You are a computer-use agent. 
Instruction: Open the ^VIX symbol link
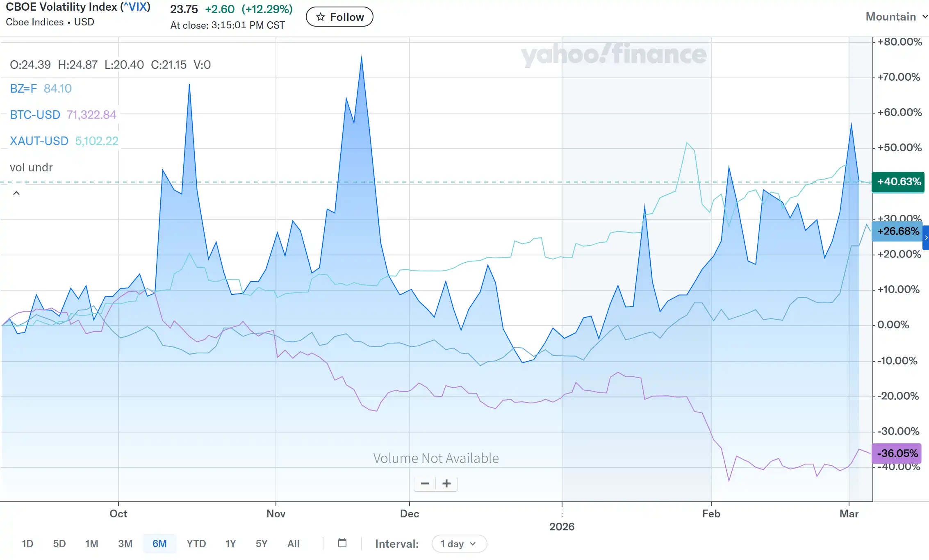136,7
